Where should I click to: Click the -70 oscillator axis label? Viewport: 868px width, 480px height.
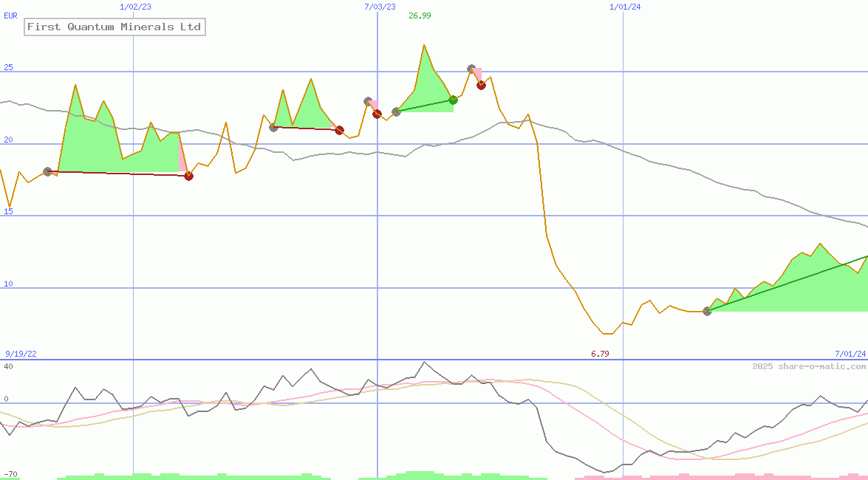(10, 475)
